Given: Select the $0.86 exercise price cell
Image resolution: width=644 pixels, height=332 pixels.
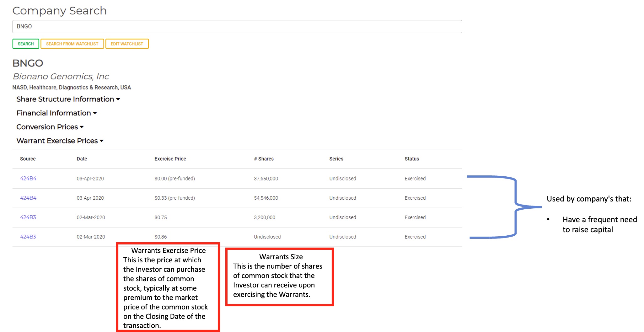Looking at the screenshot, I should tap(161, 237).
